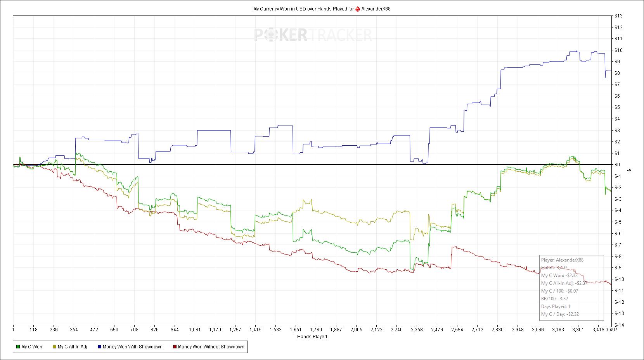The width and height of the screenshot is (644, 360).
Task: Click the blue Money Won With Showdown square
Action: [99, 347]
